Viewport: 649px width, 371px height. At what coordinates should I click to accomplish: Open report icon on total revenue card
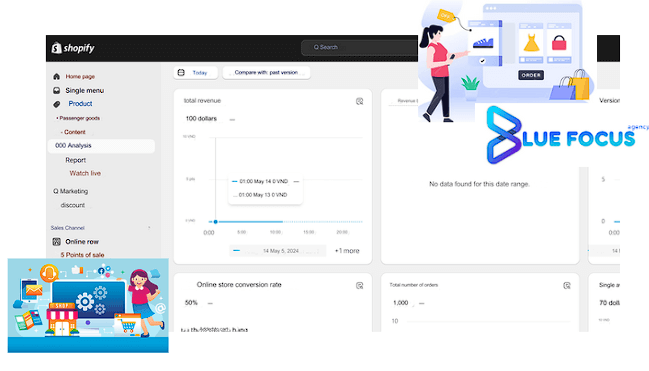tap(359, 101)
